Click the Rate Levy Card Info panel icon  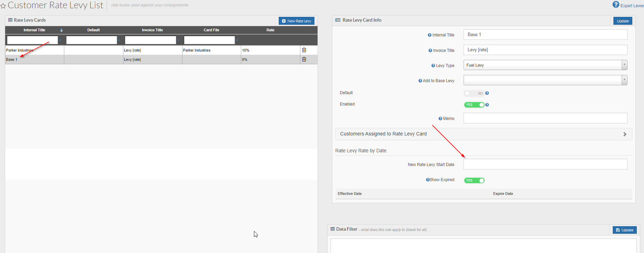(x=338, y=20)
